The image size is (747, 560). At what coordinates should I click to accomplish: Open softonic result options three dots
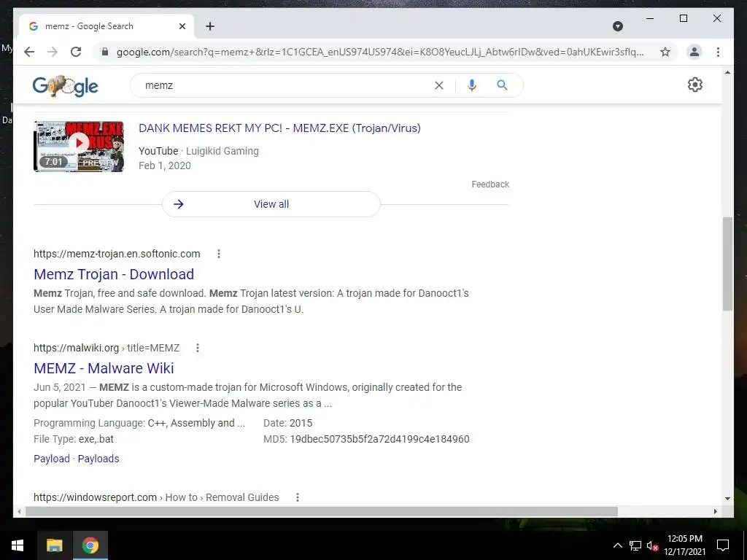point(219,254)
